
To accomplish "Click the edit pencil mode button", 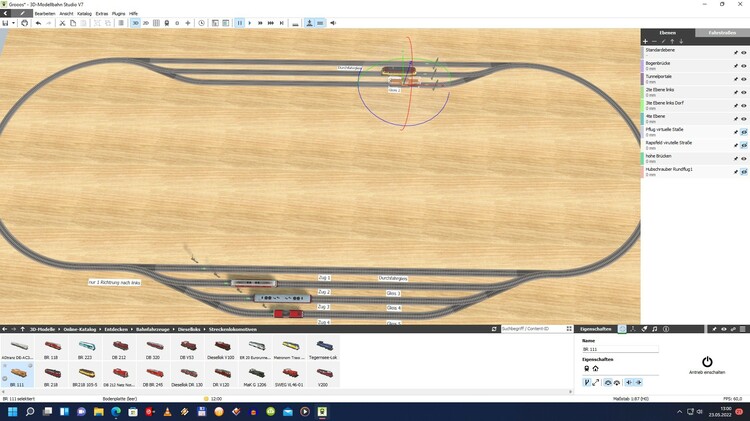I will coord(22,13).
